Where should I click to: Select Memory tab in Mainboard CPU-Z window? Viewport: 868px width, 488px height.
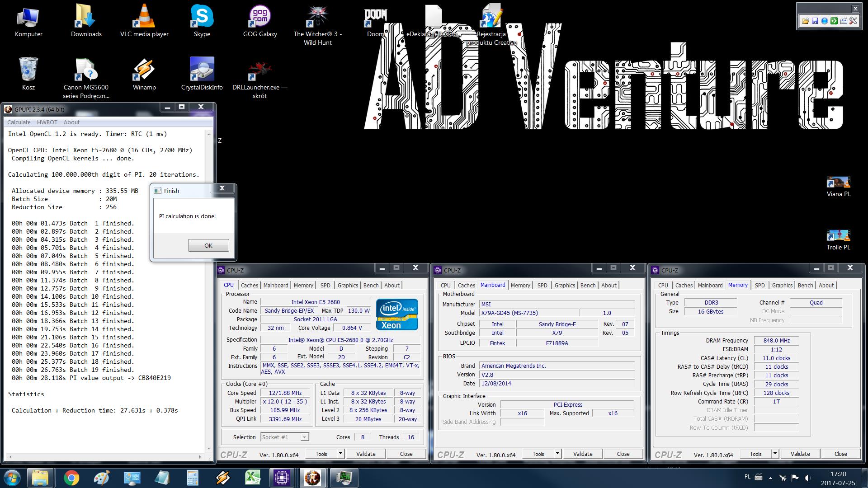click(520, 285)
